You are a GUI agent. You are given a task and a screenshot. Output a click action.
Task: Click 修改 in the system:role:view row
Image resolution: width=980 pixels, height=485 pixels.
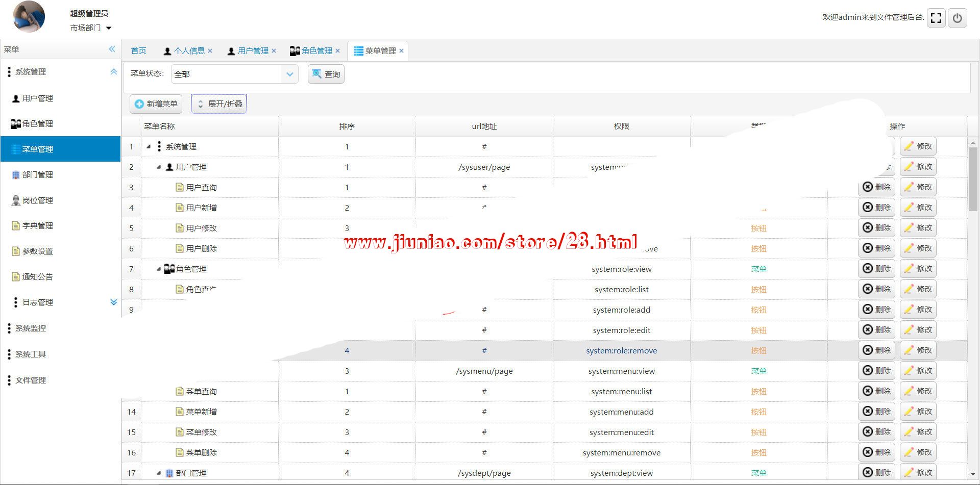coord(918,269)
